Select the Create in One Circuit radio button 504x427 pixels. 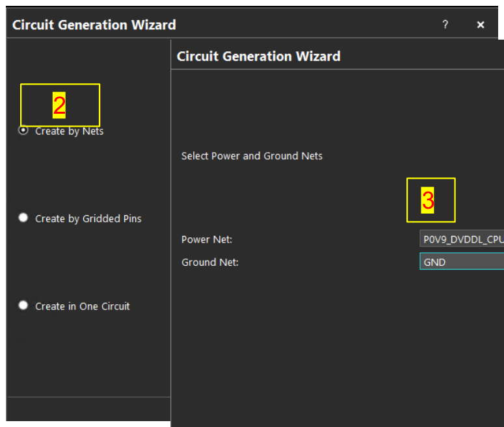(x=23, y=305)
